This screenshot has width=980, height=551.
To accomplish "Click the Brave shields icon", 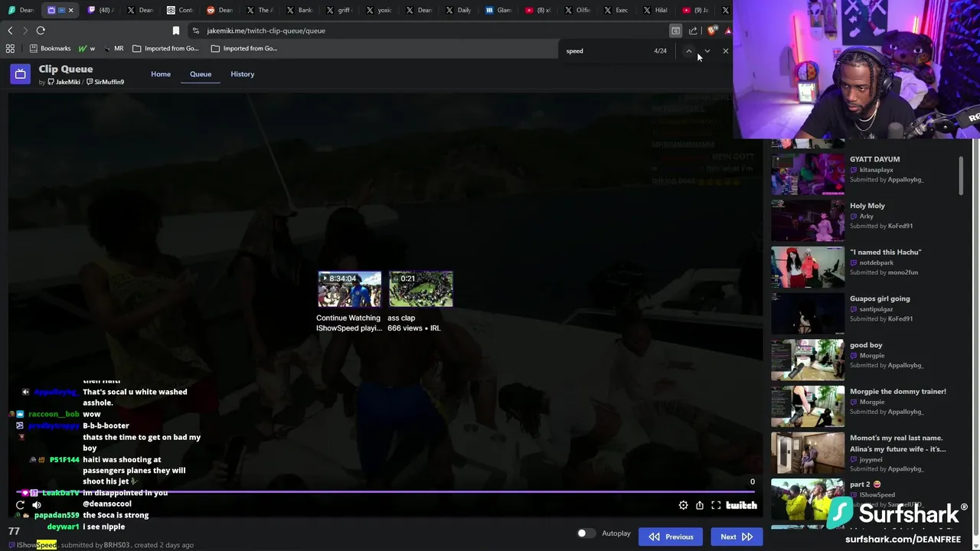I will point(712,31).
